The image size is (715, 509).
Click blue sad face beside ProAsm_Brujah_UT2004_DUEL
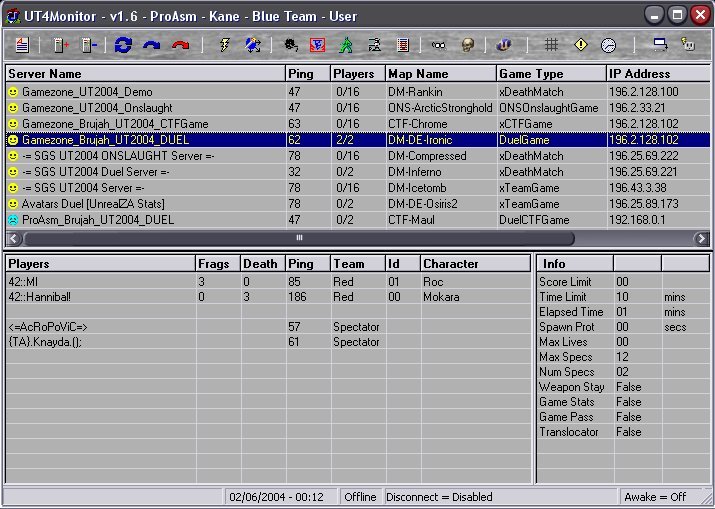pos(13,220)
